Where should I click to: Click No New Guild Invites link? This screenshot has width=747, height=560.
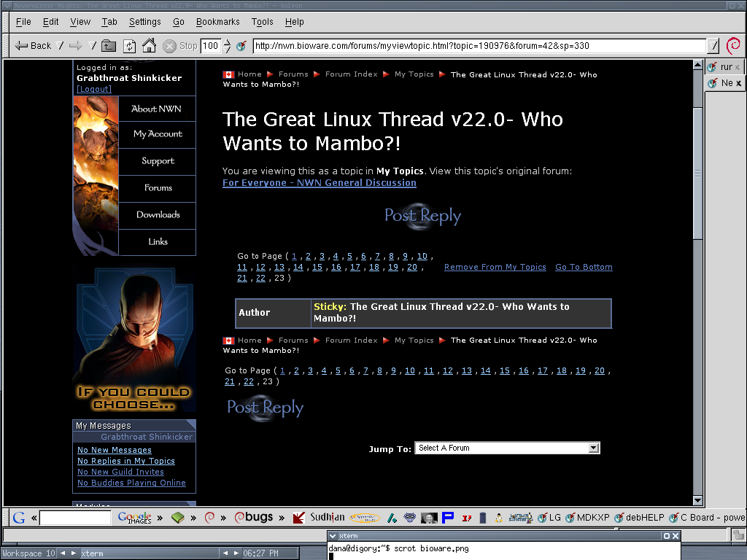(x=120, y=472)
